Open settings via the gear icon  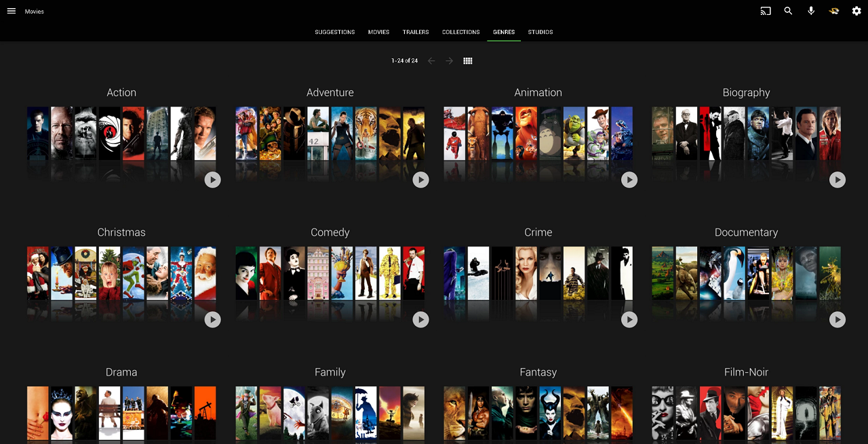click(856, 11)
